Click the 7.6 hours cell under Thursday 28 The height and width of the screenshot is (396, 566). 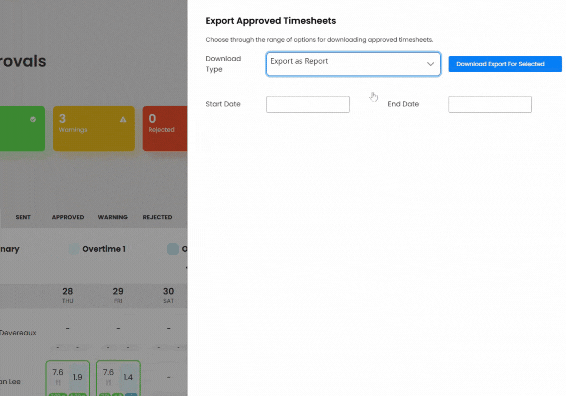(x=58, y=377)
